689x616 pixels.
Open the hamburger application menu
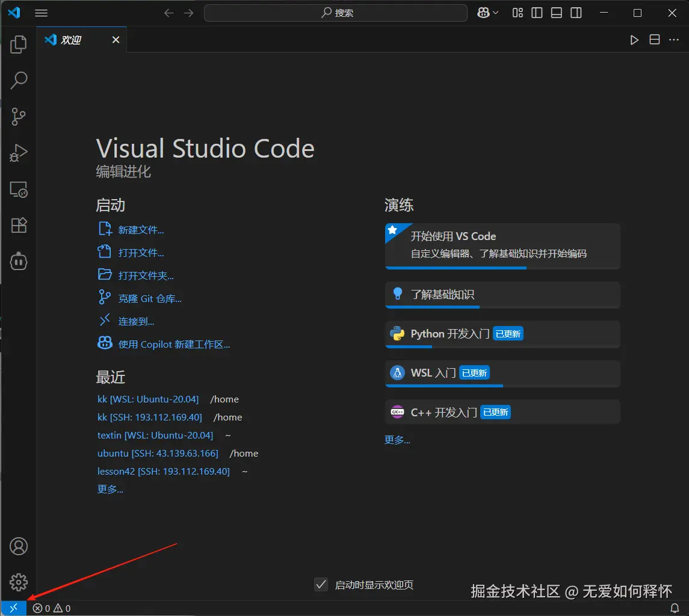[42, 13]
